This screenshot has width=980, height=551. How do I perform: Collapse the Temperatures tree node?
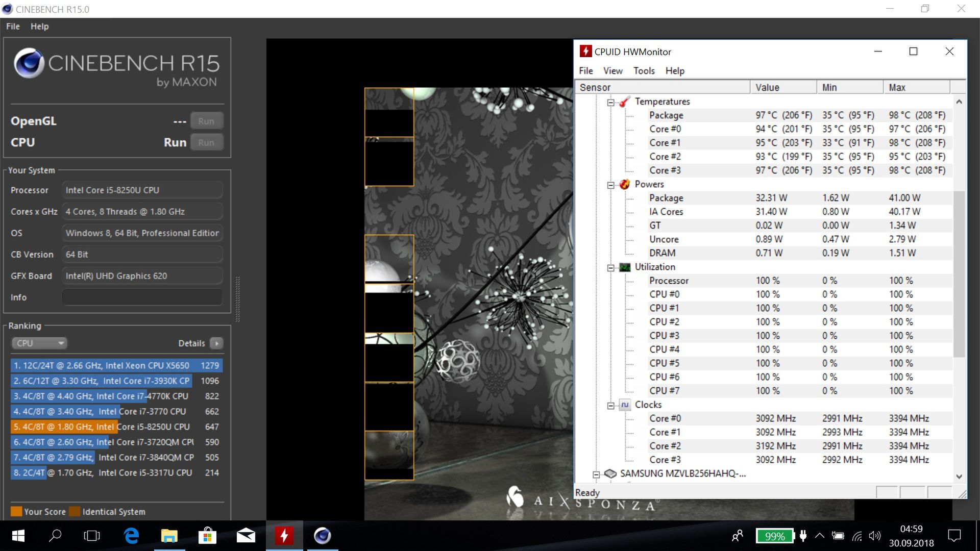(610, 102)
